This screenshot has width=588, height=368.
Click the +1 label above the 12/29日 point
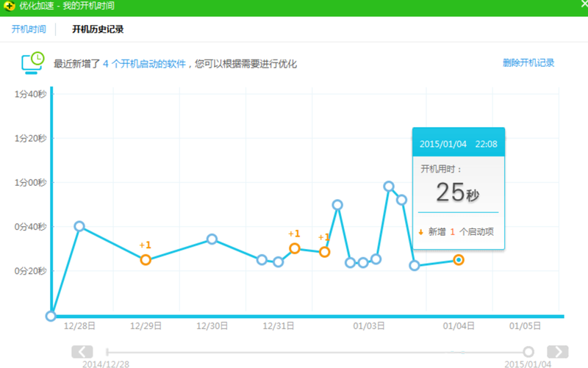coord(145,245)
